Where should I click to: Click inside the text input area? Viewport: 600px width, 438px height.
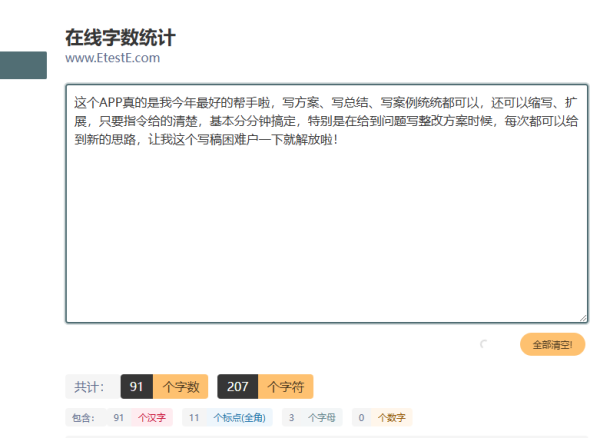click(x=327, y=204)
